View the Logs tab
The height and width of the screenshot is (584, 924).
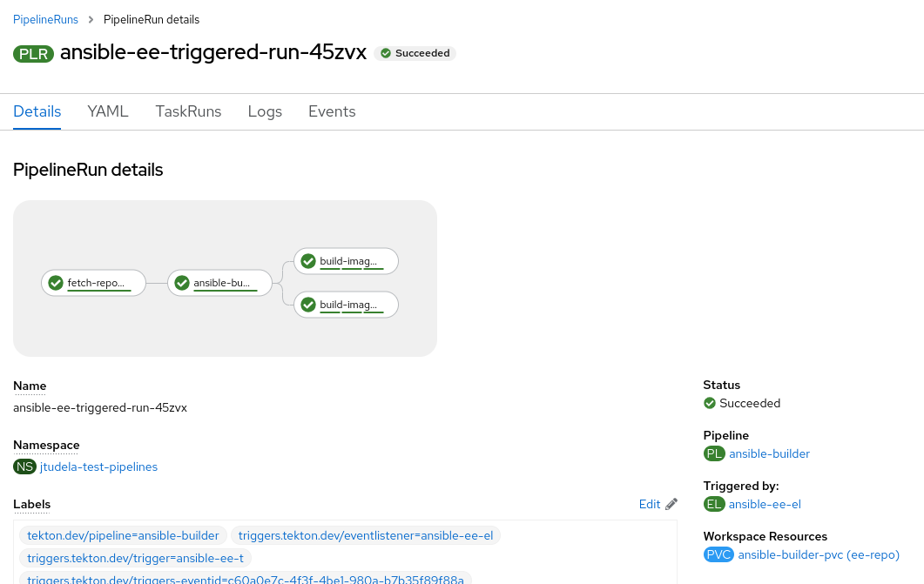[x=265, y=111]
